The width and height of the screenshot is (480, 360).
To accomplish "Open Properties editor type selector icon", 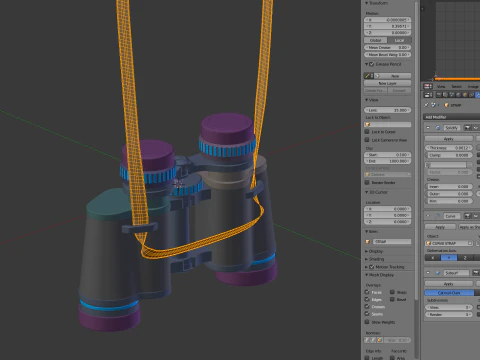I will (428, 95).
